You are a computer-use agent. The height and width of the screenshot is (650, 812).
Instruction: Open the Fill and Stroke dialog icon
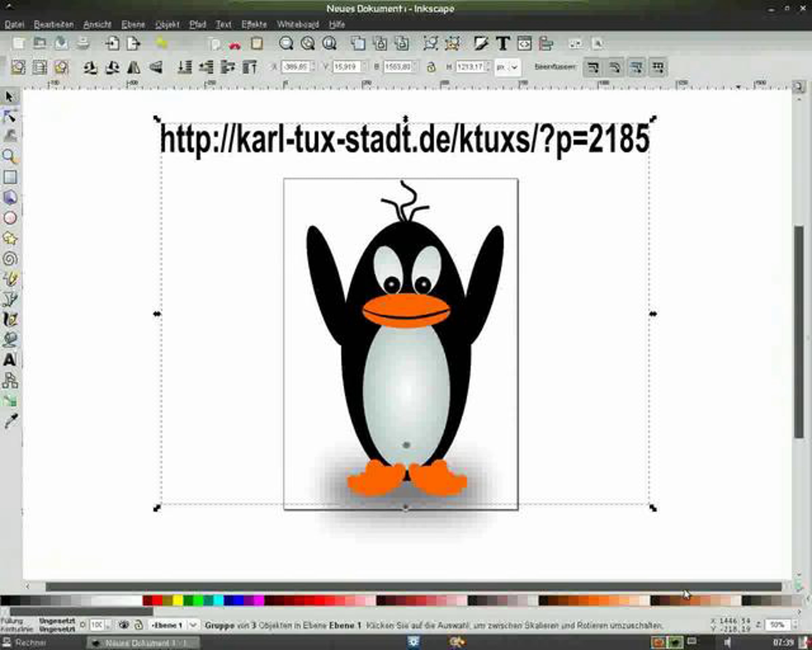click(x=481, y=44)
